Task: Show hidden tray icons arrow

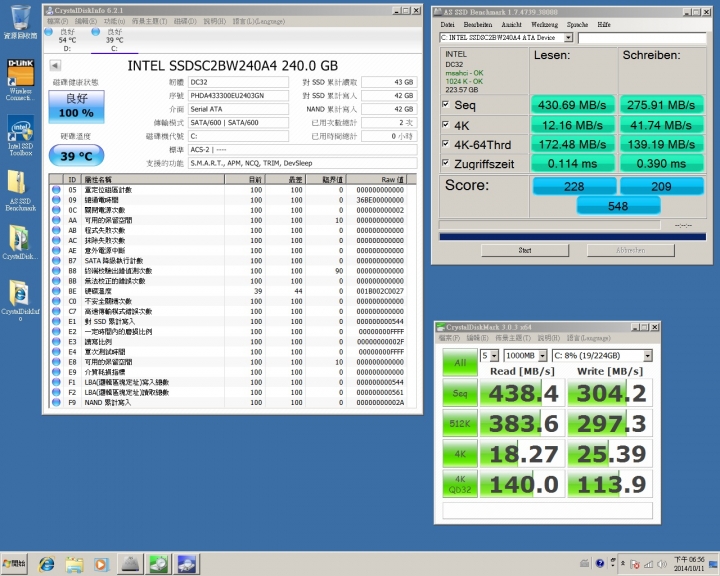Action: pyautogui.click(x=623, y=563)
